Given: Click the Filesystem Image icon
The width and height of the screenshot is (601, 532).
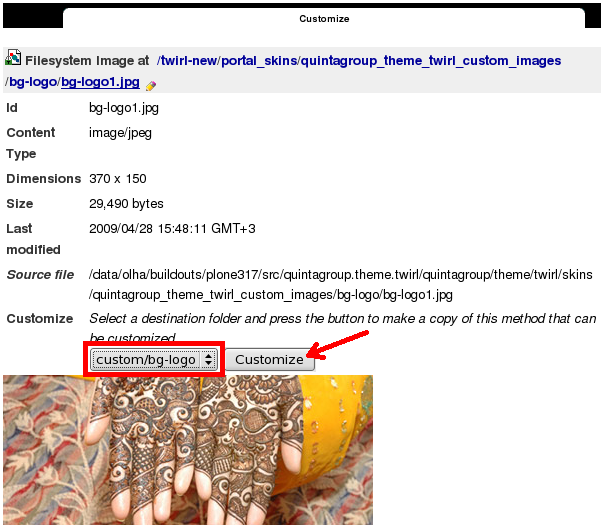Looking at the screenshot, I should 13,57.
